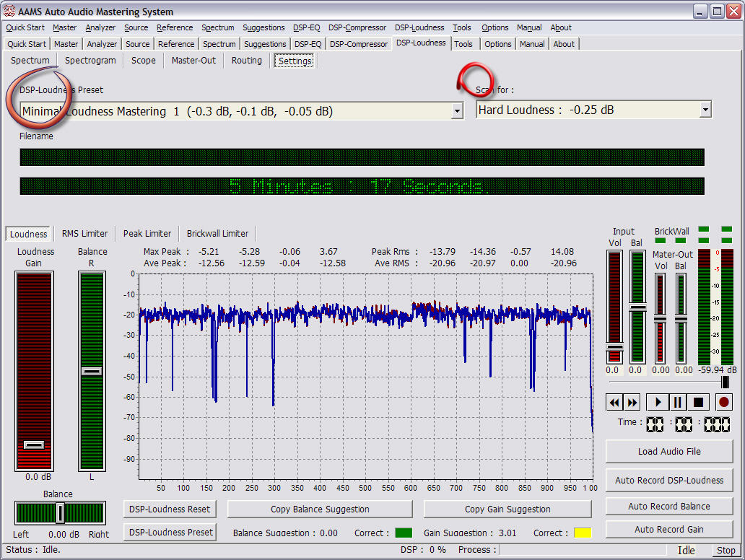Click the Master-Out Vol slider handle
The height and width of the screenshot is (560, 745).
click(x=660, y=320)
